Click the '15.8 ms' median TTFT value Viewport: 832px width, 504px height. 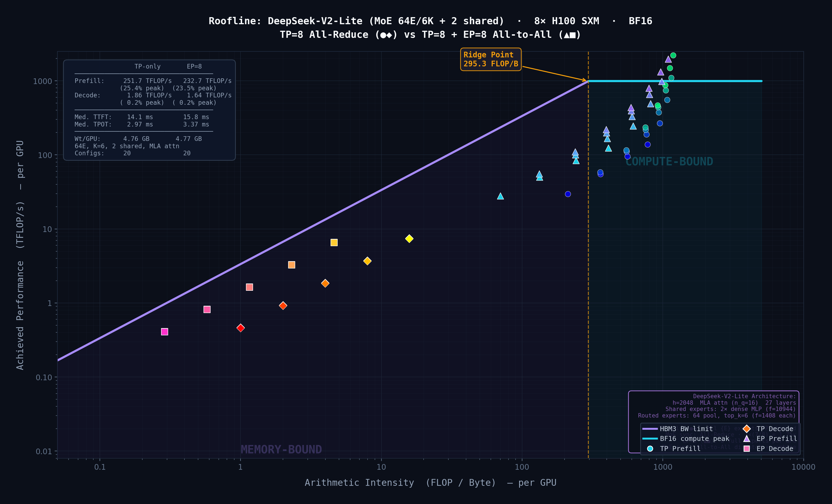pos(196,117)
